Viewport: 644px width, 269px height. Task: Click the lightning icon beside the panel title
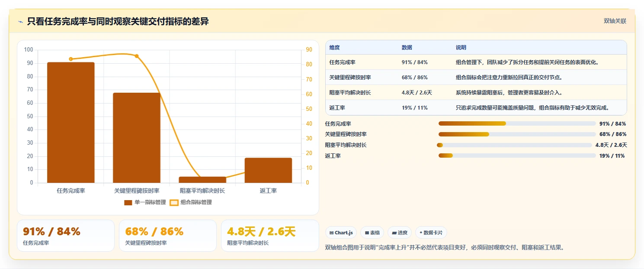(x=20, y=22)
